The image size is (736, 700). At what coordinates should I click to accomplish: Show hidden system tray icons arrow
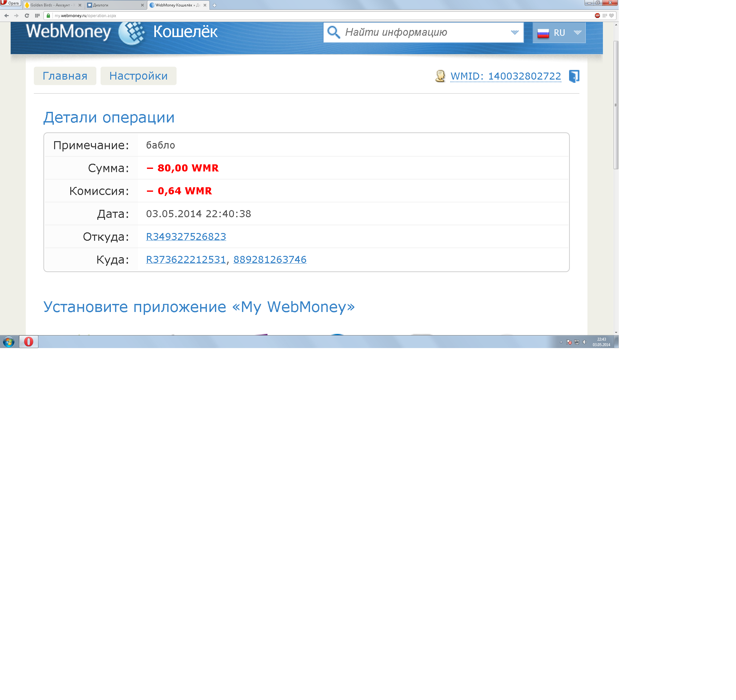(x=561, y=342)
